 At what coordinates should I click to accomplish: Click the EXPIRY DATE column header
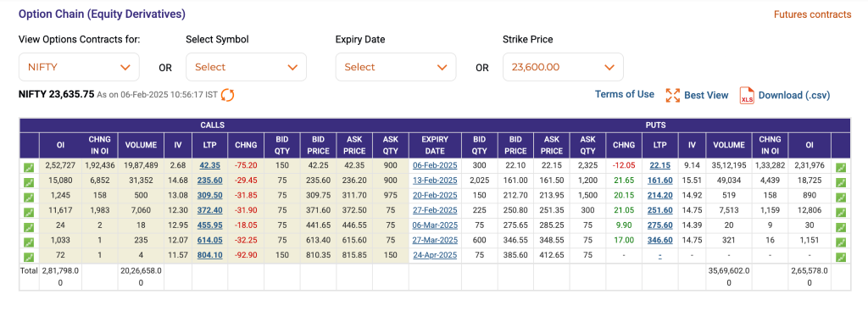tap(435, 145)
